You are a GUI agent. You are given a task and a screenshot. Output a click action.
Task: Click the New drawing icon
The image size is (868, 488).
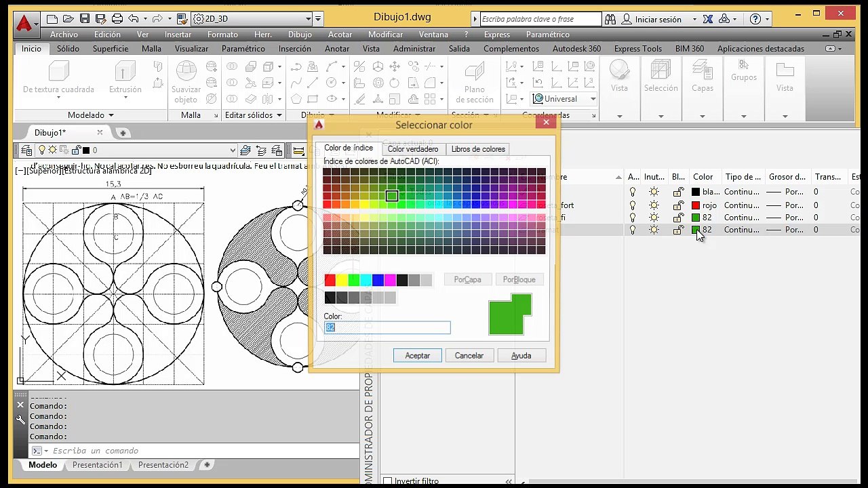tap(52, 19)
